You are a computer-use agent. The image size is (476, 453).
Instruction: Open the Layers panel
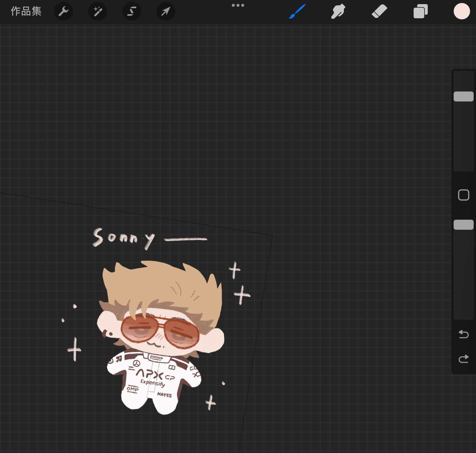click(421, 11)
